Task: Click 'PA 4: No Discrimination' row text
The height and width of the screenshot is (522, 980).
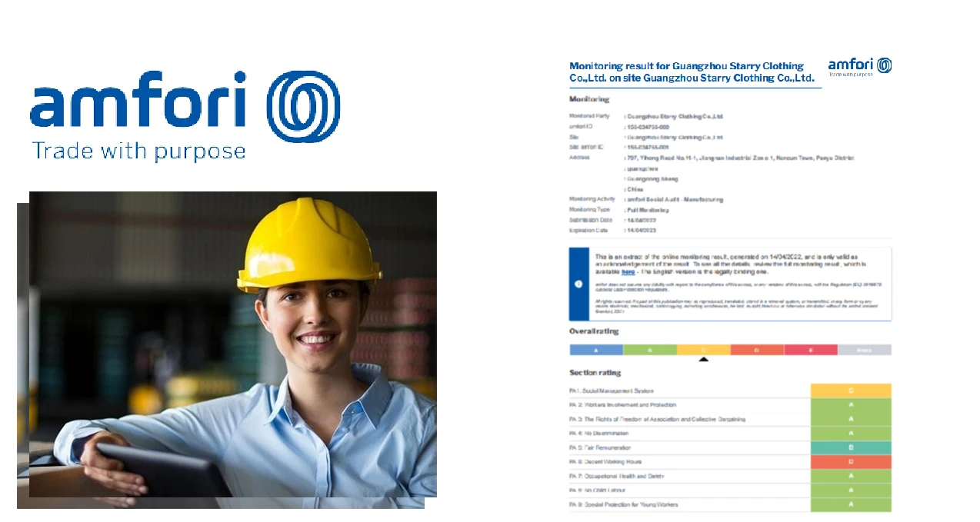Action: click(x=598, y=434)
